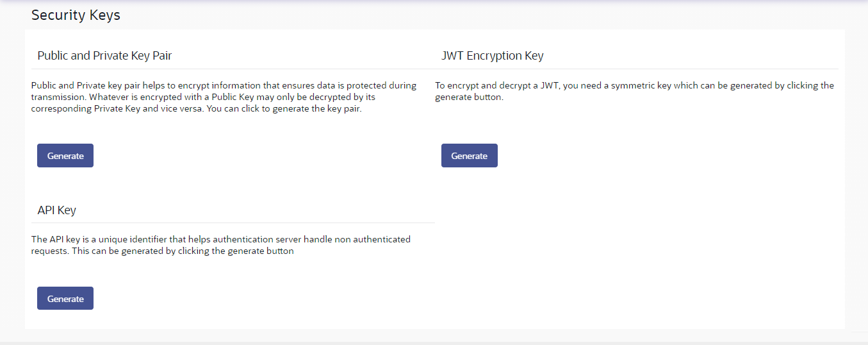
Task: Select the Public and Private Key Pair heading
Action: point(104,56)
